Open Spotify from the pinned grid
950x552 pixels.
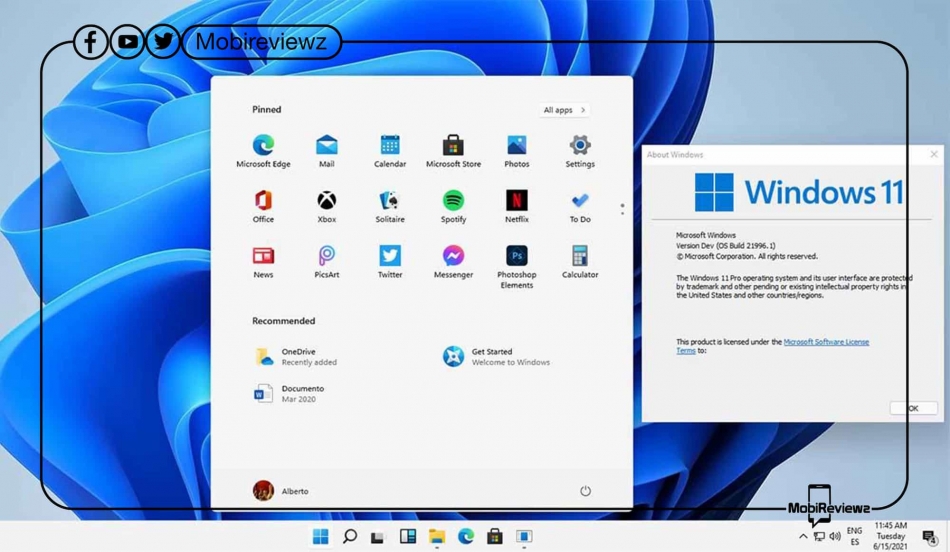[453, 206]
